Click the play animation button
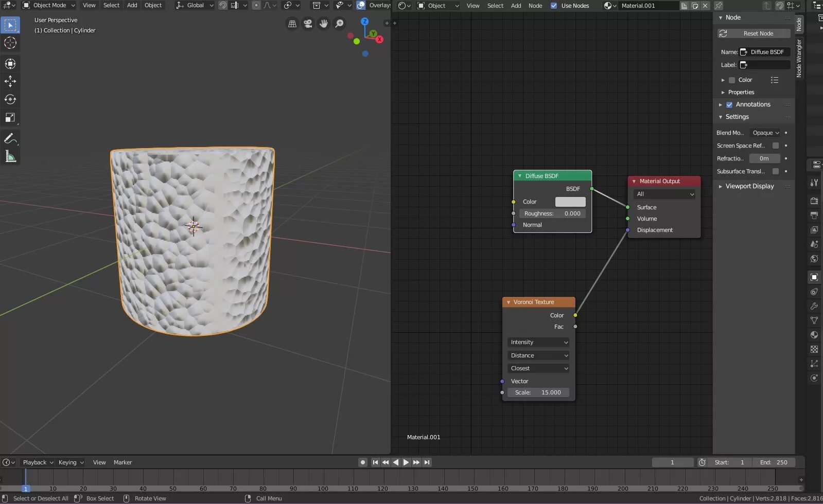The height and width of the screenshot is (504, 823). 406,462
